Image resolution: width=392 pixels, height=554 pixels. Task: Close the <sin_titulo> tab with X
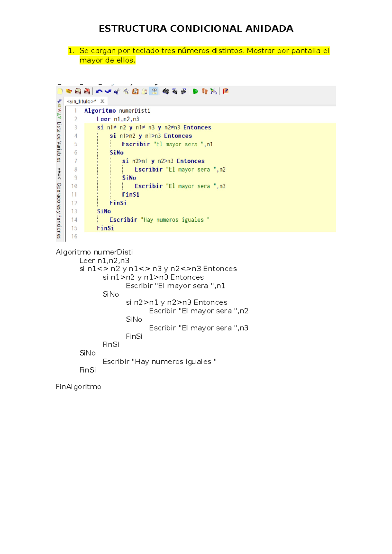102,101
